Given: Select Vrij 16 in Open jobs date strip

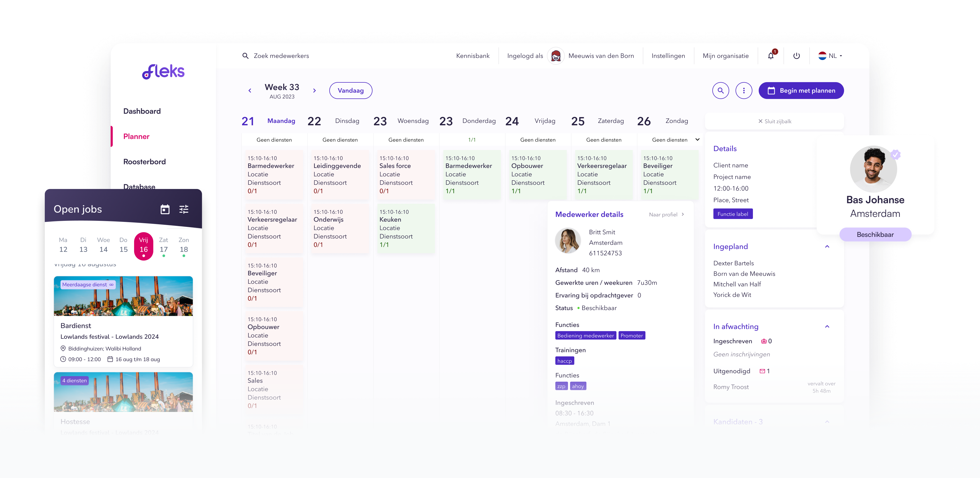Looking at the screenshot, I should tap(143, 246).
